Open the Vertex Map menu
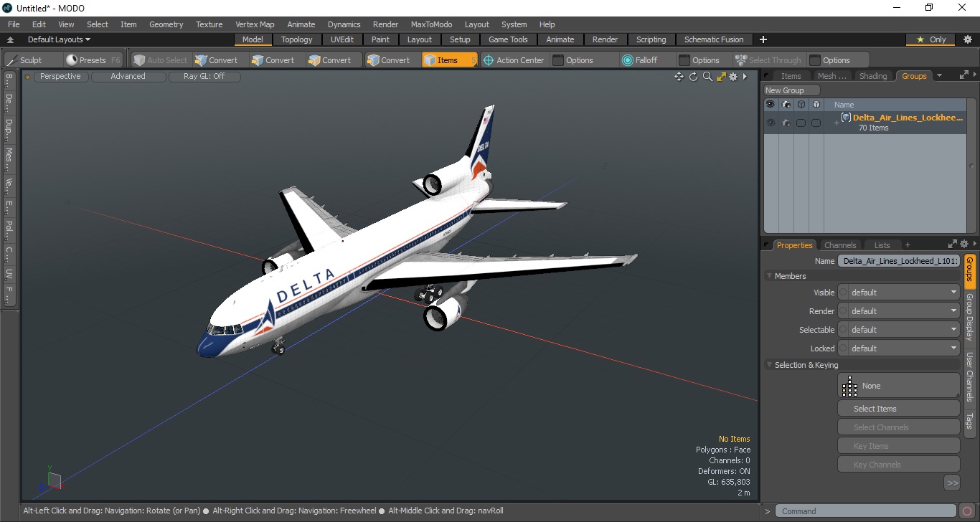The height and width of the screenshot is (522, 980). point(255,24)
